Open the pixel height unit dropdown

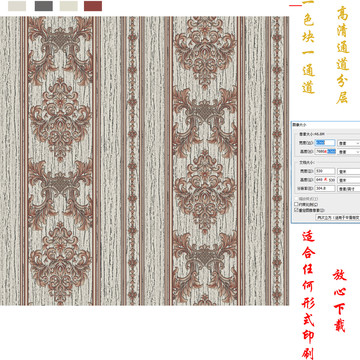349,152
